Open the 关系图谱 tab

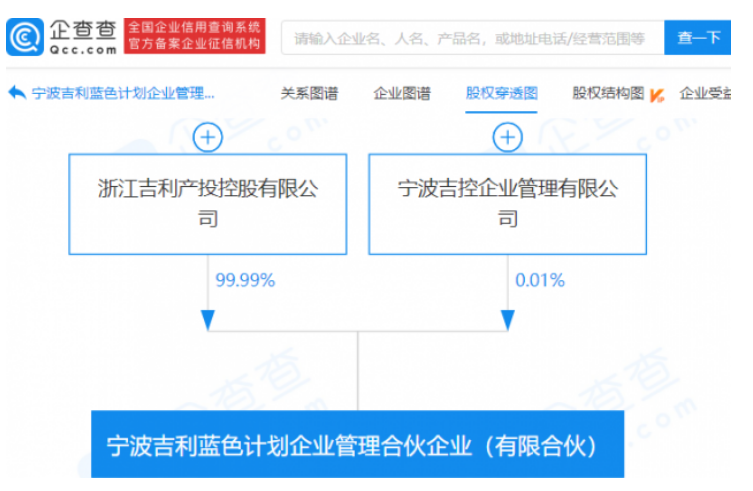coord(310,93)
